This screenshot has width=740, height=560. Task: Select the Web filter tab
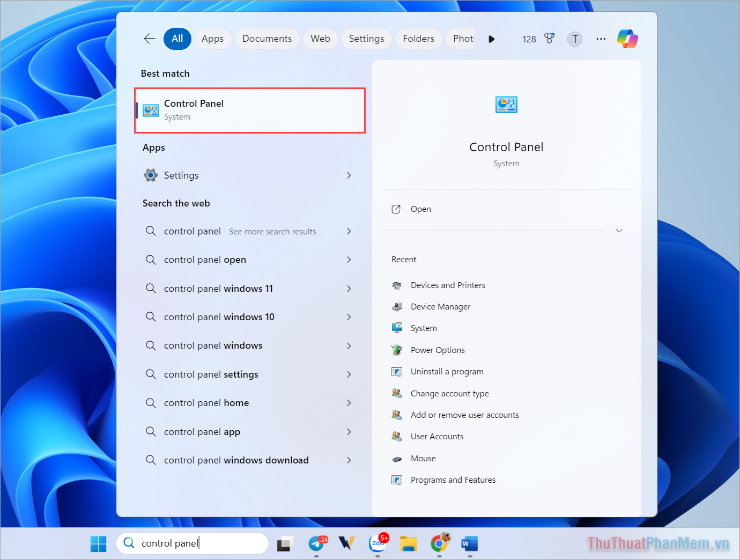tap(320, 39)
